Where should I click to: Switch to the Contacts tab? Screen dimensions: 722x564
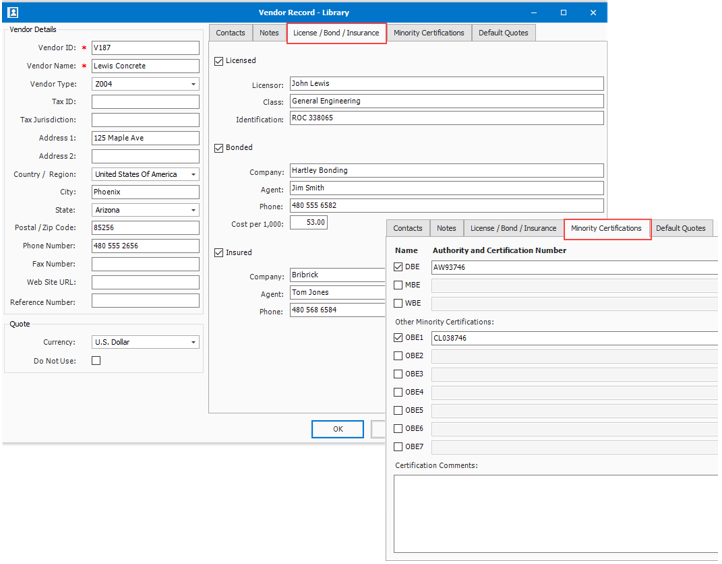tap(230, 33)
